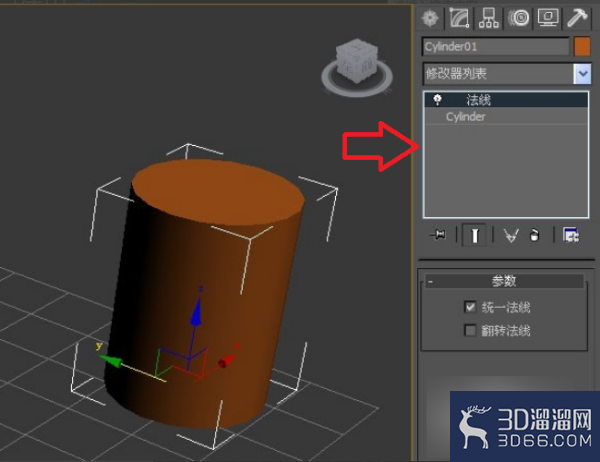Image resolution: width=600 pixels, height=462 pixels.
Task: Click the red X axis gizmo arrow
Action: 227,361
